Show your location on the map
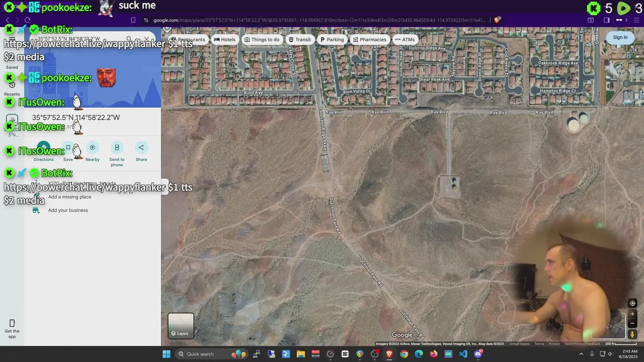Viewport: 644px width, 362px height. point(632,303)
